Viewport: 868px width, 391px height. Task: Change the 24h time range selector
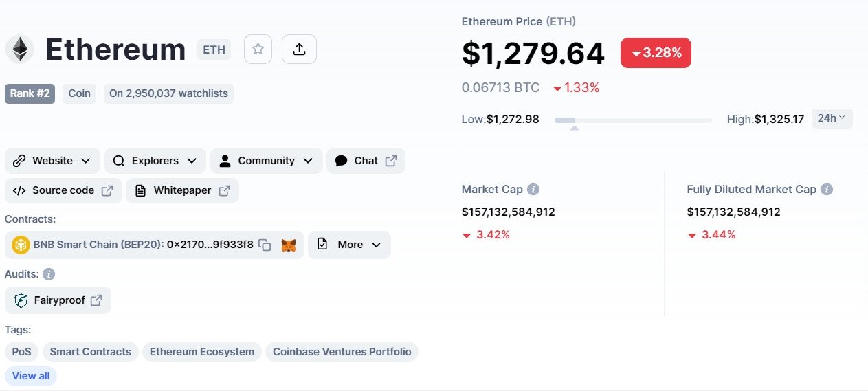tap(832, 118)
